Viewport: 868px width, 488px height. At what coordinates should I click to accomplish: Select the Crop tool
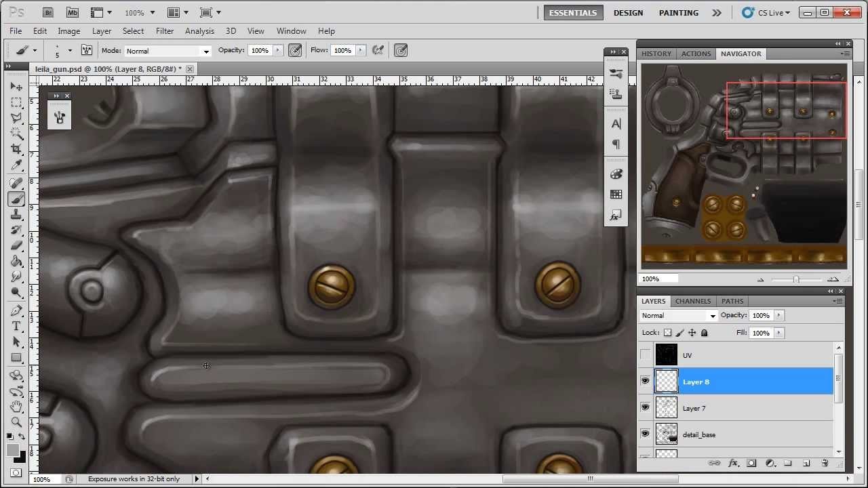(x=16, y=148)
